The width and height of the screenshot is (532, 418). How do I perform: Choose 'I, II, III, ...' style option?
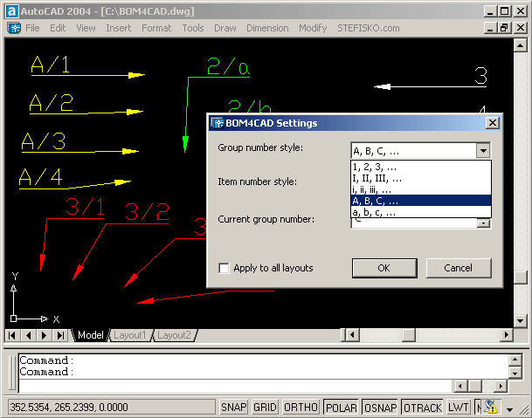click(x=421, y=178)
